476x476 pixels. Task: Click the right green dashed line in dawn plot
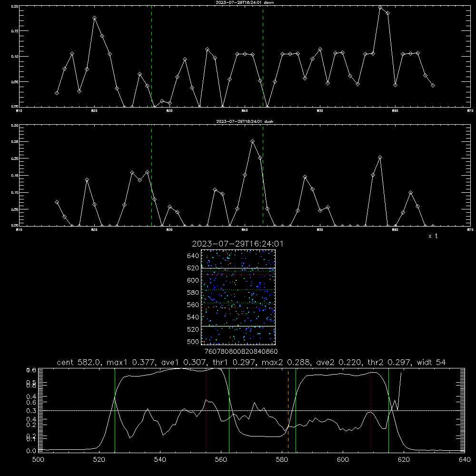tap(263, 56)
